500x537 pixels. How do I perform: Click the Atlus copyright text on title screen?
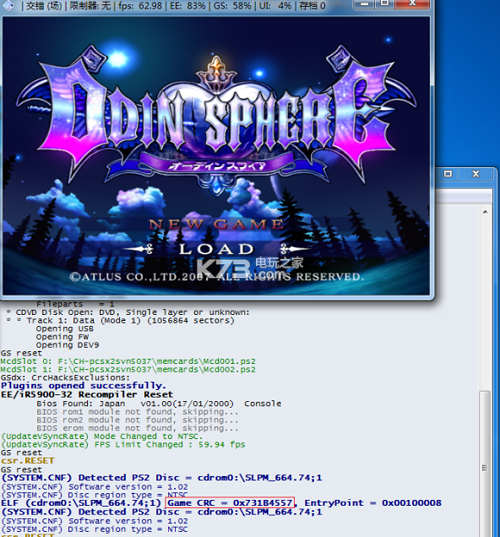216,276
